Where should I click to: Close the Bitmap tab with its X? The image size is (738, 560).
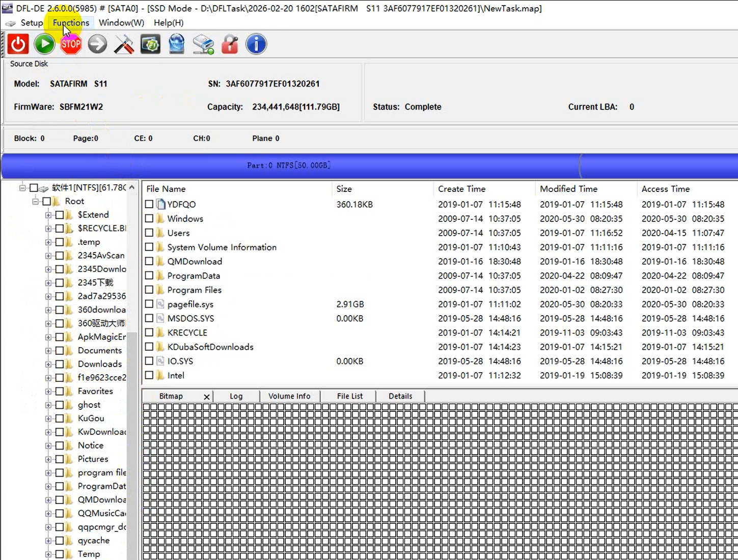click(207, 397)
